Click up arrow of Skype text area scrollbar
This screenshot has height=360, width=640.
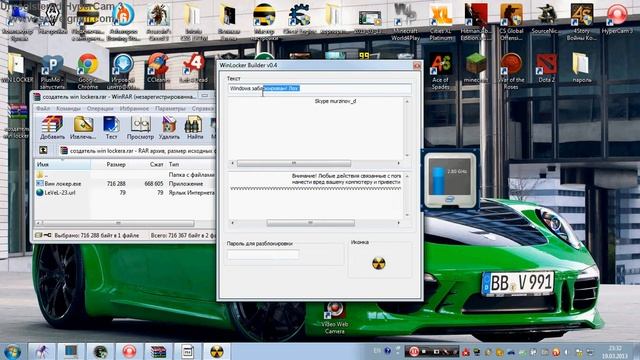[407, 101]
